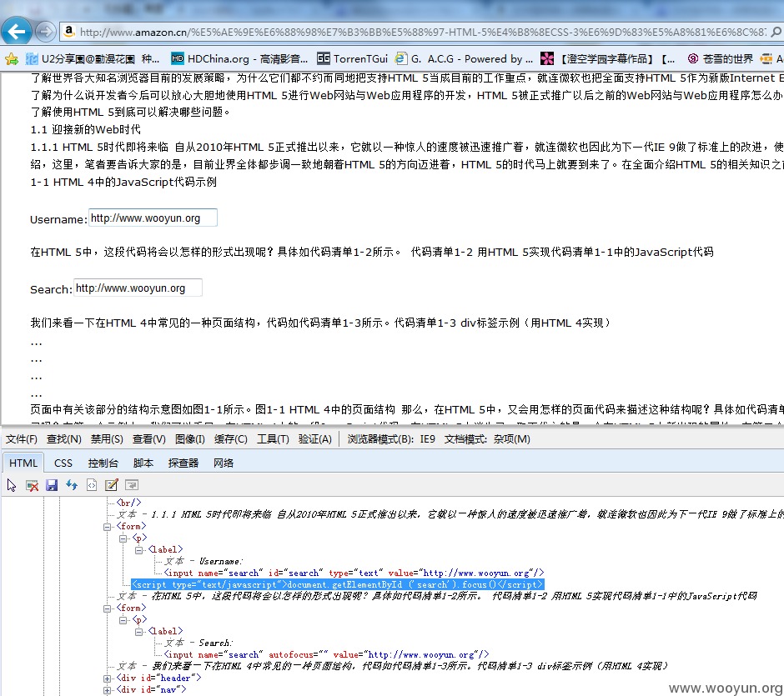Open 苍雪的世界 bookmark

[x=720, y=59]
